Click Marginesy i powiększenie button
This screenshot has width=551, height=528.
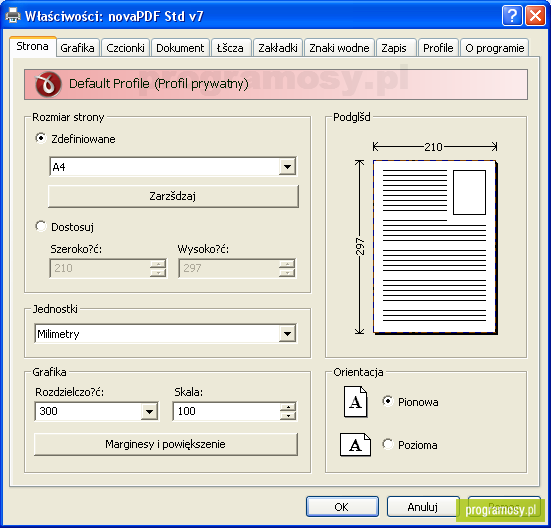pos(166,444)
